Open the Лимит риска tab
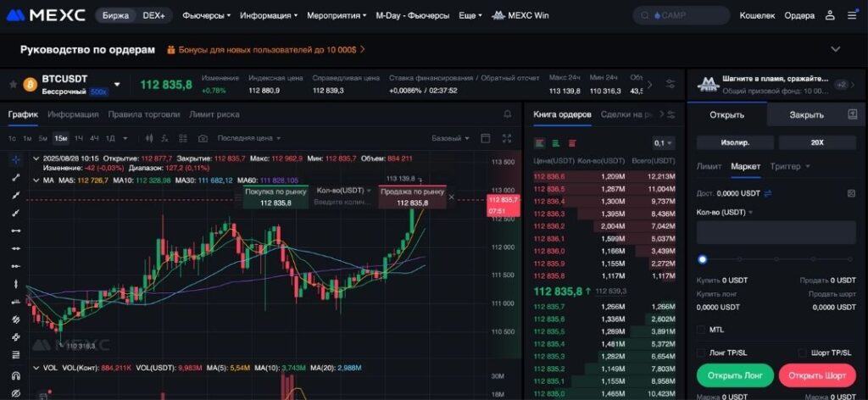Viewport: 868px width, 400px height. (214, 114)
